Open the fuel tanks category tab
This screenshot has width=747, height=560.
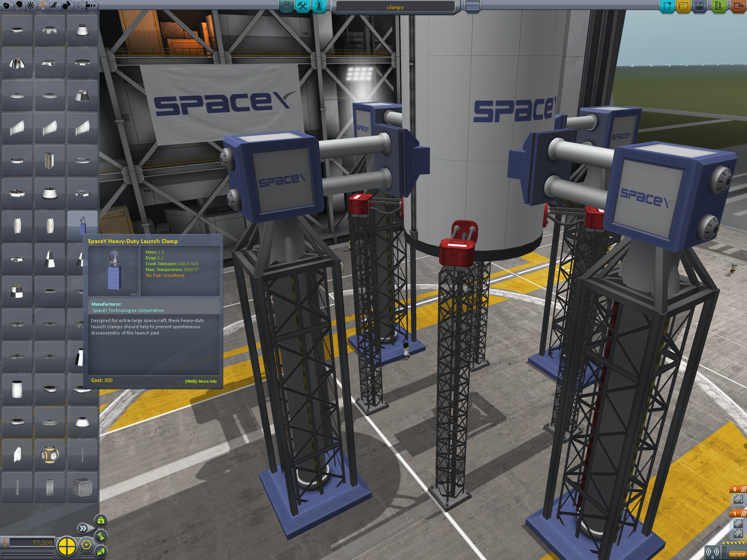click(18, 5)
